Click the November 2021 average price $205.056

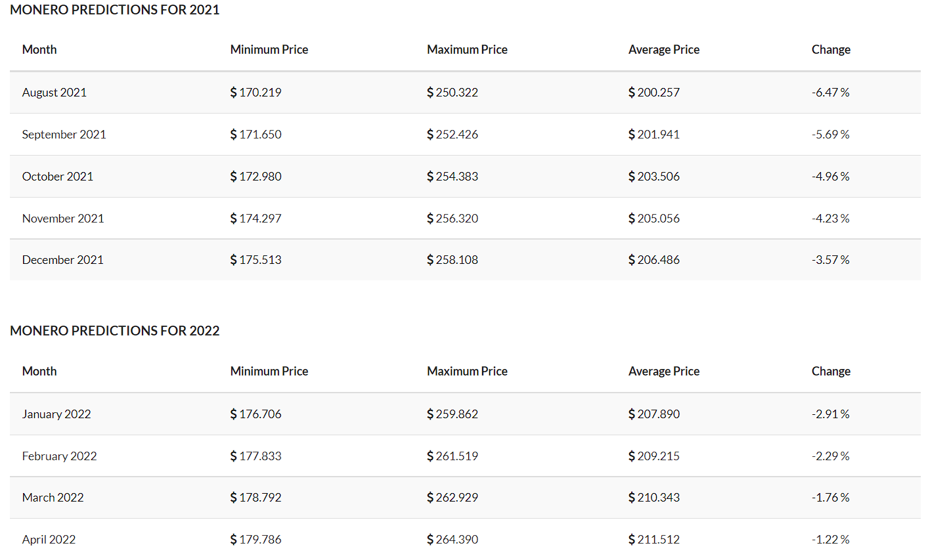tap(653, 219)
